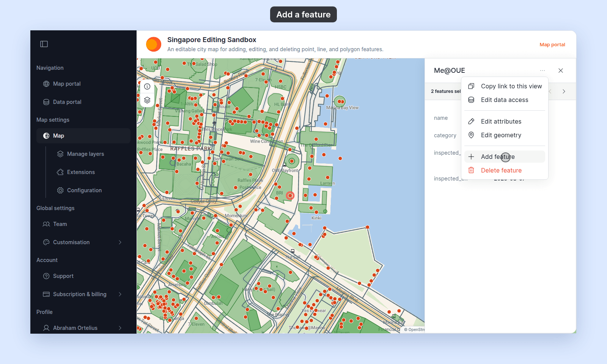The height and width of the screenshot is (364, 607).
Task: Open the map layers button
Action: tap(147, 100)
